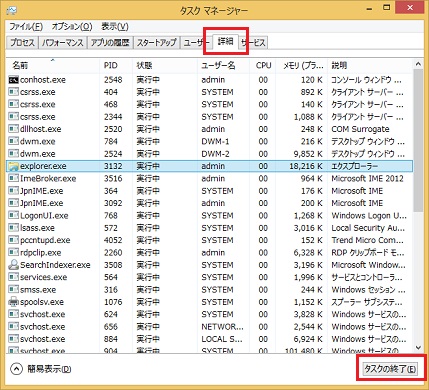Click the LOCAL S... user name cell

pyautogui.click(x=222, y=339)
